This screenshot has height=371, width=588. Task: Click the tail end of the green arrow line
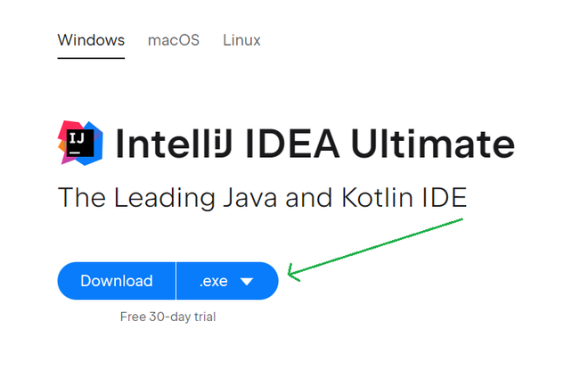click(461, 219)
